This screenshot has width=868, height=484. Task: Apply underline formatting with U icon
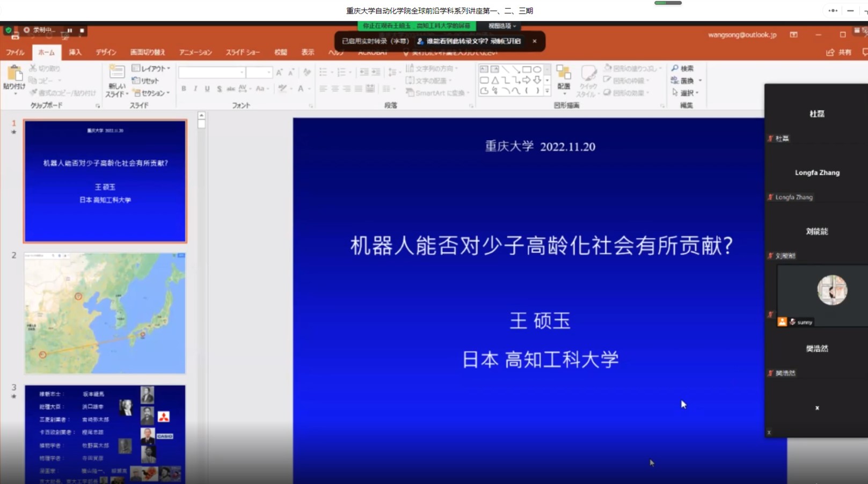[207, 89]
